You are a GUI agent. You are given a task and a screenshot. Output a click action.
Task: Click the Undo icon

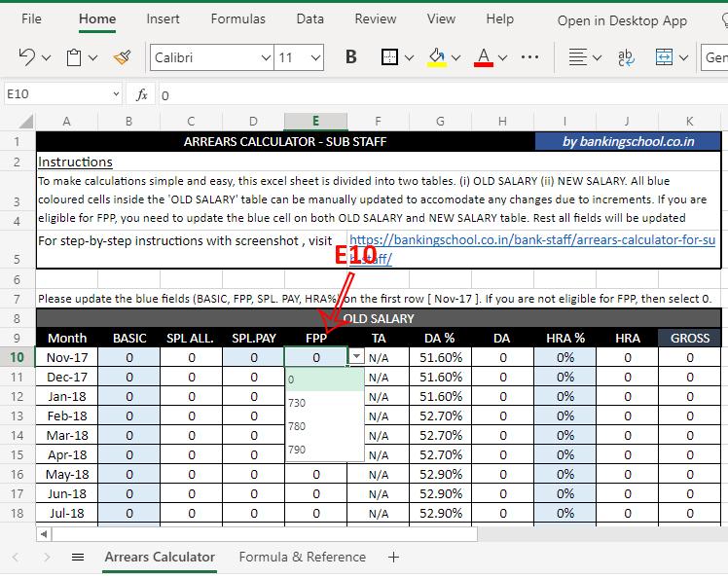[x=26, y=57]
